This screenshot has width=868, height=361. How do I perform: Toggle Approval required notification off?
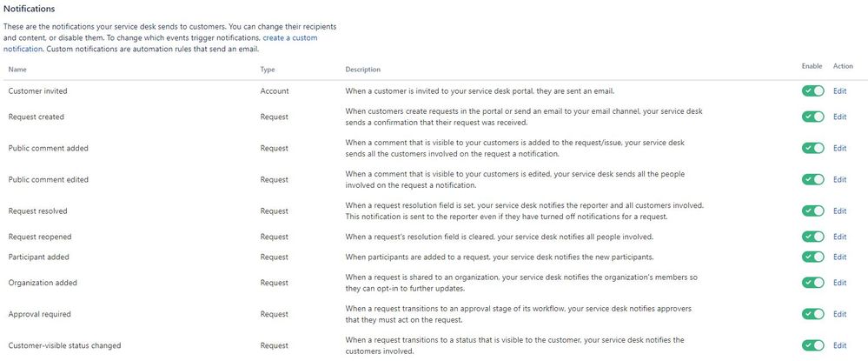click(812, 314)
